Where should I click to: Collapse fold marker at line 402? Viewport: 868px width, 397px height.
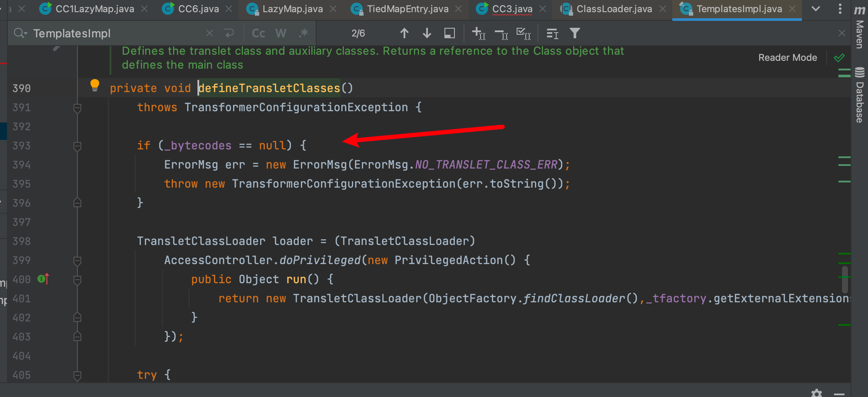point(77,318)
